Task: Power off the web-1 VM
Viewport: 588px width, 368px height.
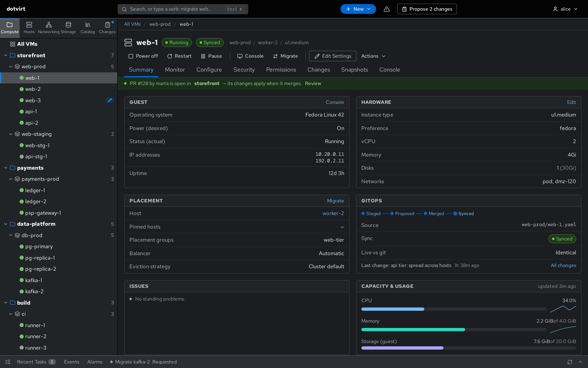Action: pos(143,56)
